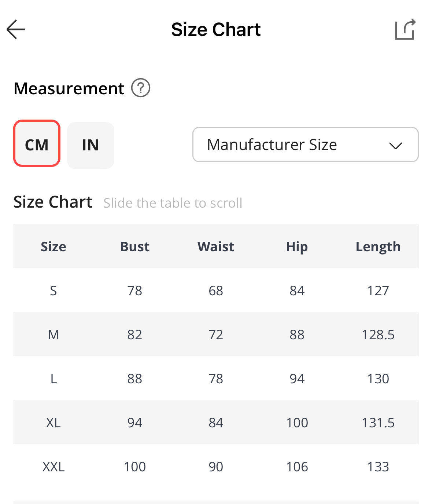Viewport: 432px width, 504px height.
Task: Select the S size row
Action: coord(53,291)
